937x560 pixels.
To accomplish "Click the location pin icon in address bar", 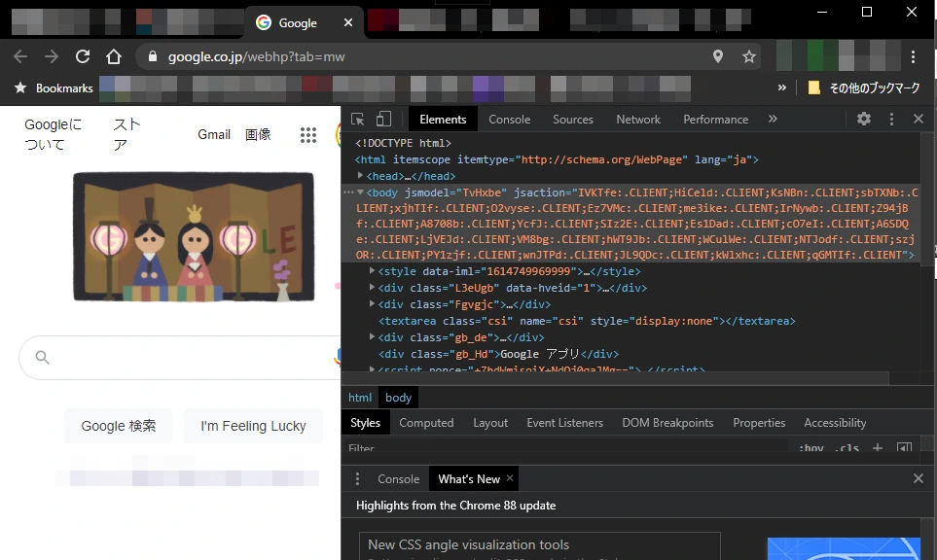I will tap(718, 56).
